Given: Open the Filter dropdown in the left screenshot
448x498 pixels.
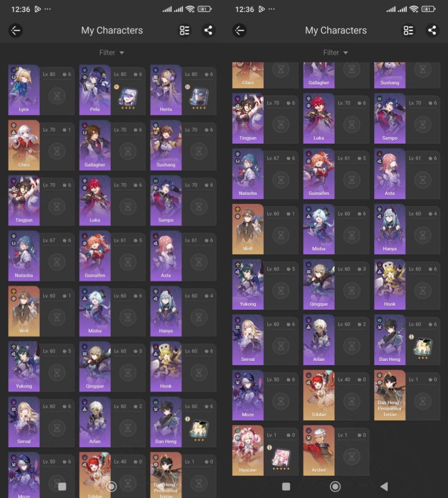Looking at the screenshot, I should click(112, 53).
